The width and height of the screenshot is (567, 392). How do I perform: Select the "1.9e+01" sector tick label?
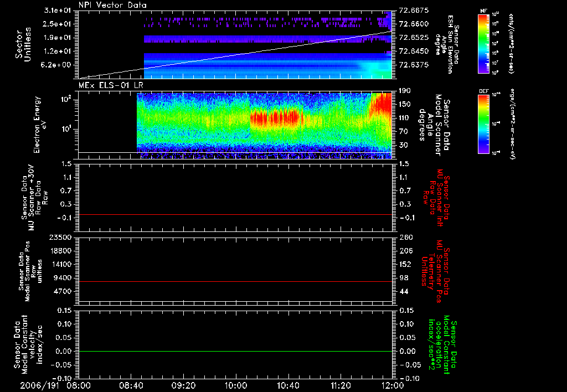[58, 38]
